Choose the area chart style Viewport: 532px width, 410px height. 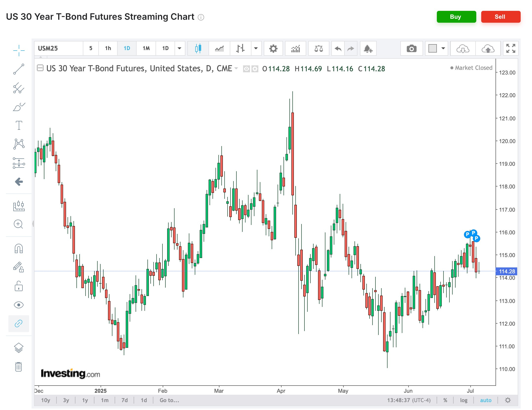219,48
